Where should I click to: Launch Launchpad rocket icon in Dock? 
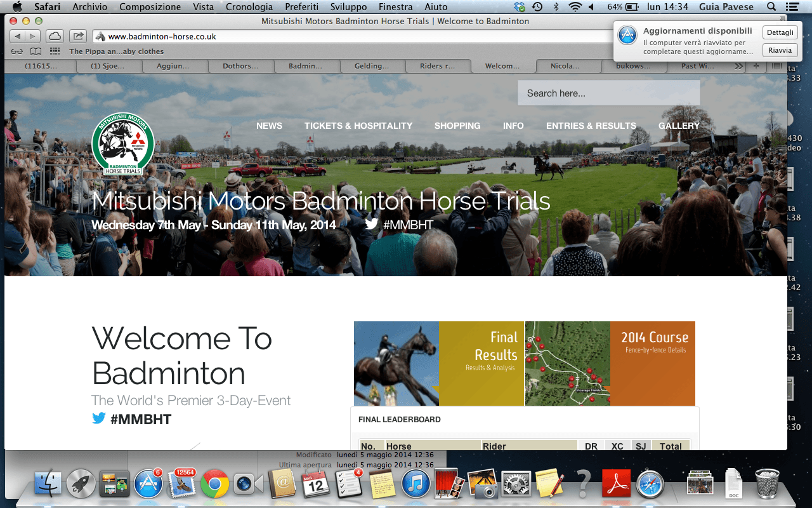coord(81,485)
